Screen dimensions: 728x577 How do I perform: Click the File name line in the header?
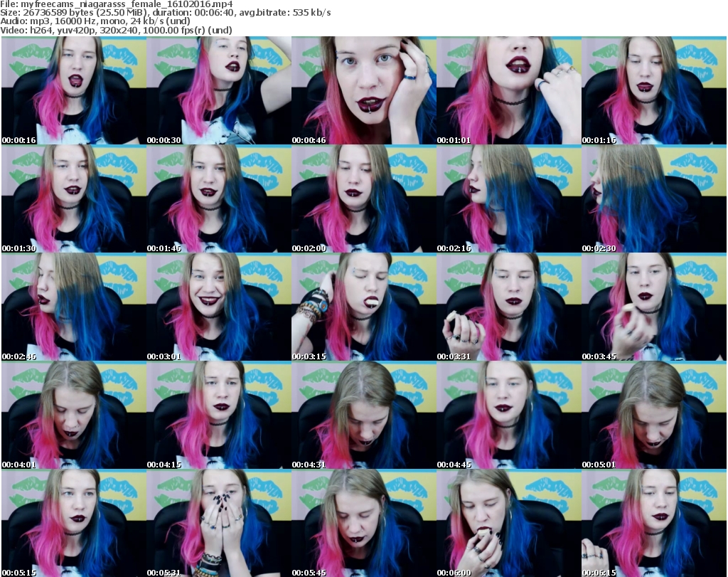[117, 4]
